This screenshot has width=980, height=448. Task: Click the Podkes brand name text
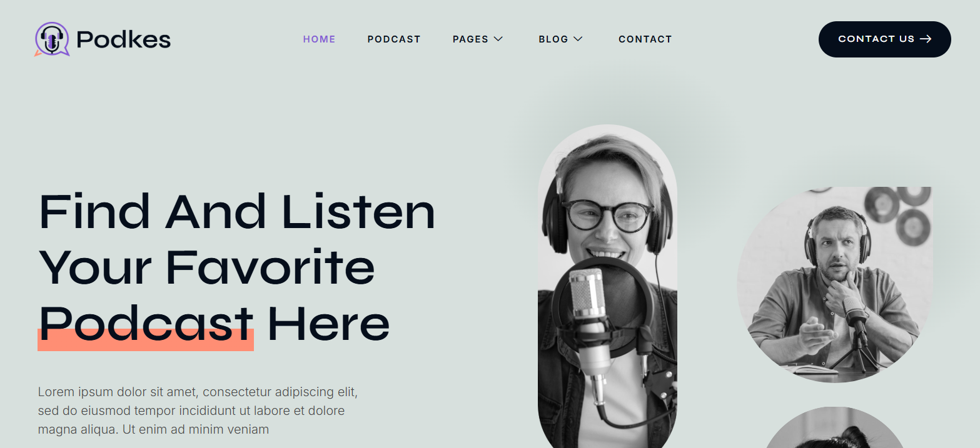pyautogui.click(x=124, y=40)
